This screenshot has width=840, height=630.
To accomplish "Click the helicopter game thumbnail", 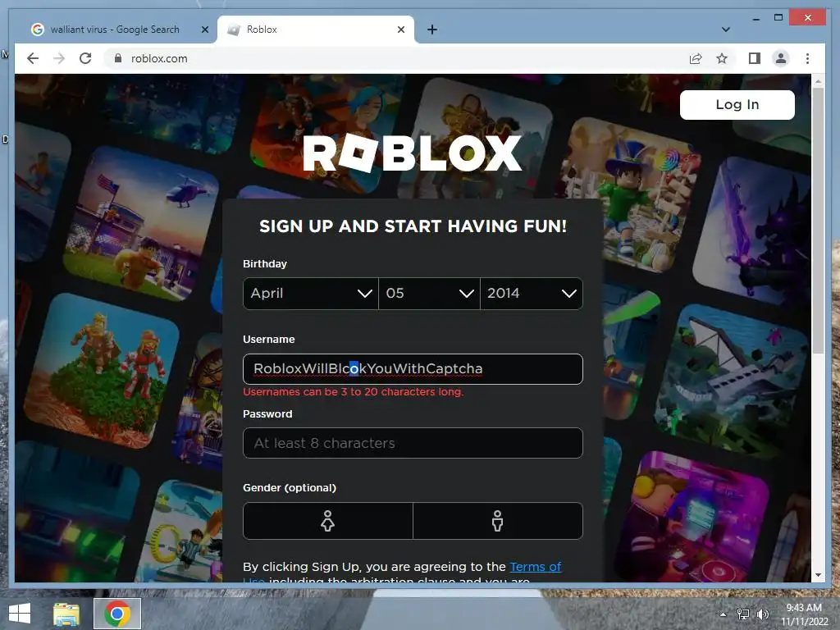I will [x=143, y=225].
